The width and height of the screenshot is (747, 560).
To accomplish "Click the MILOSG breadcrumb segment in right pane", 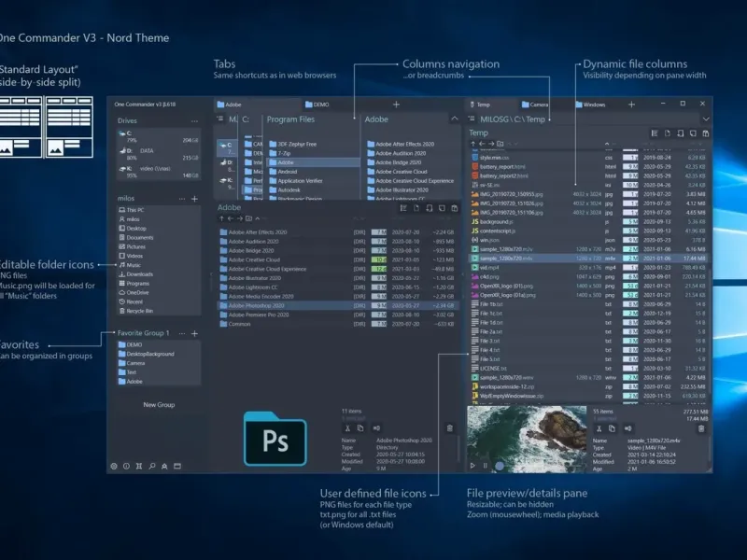I will [x=494, y=119].
